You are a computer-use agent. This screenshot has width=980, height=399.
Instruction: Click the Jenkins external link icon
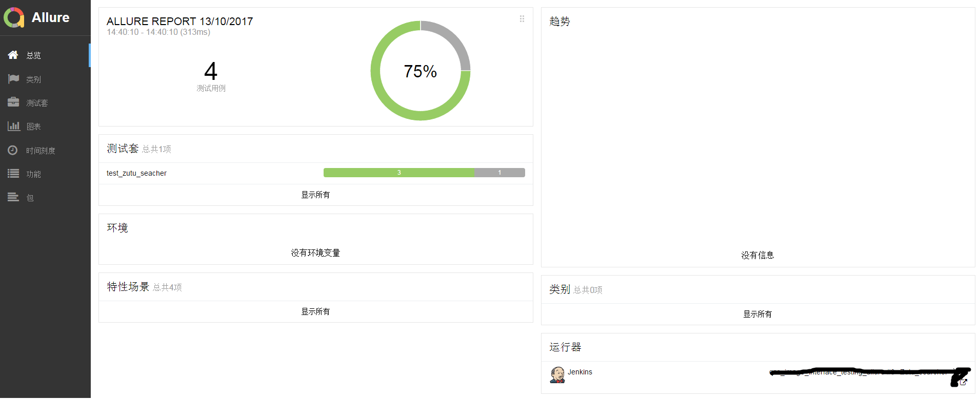(x=963, y=382)
